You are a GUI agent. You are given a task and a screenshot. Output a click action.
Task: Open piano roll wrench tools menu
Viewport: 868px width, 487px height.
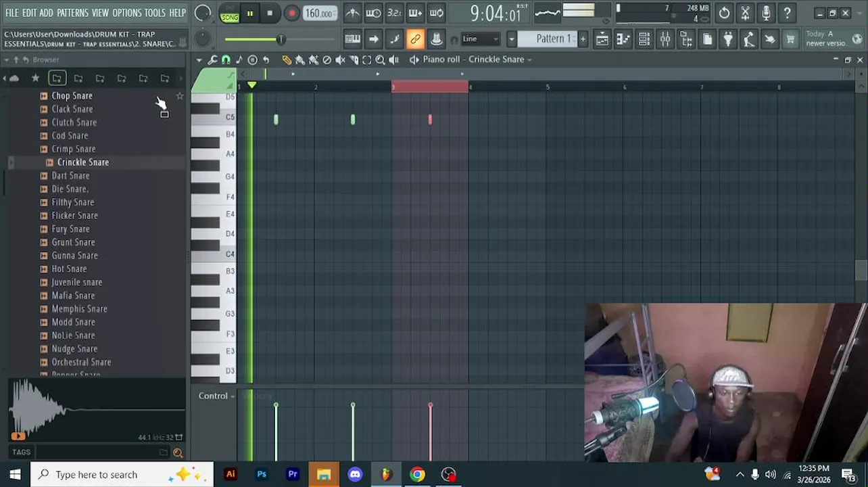tap(212, 60)
